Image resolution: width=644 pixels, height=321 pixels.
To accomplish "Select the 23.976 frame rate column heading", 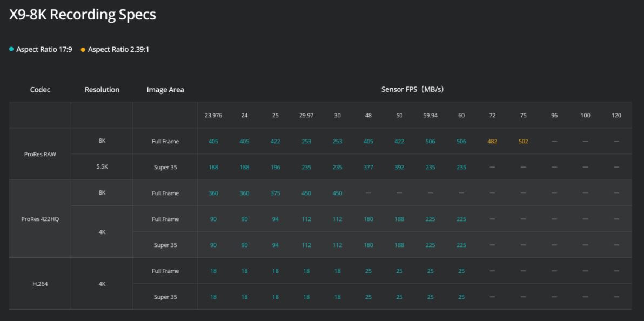I will [x=213, y=116].
